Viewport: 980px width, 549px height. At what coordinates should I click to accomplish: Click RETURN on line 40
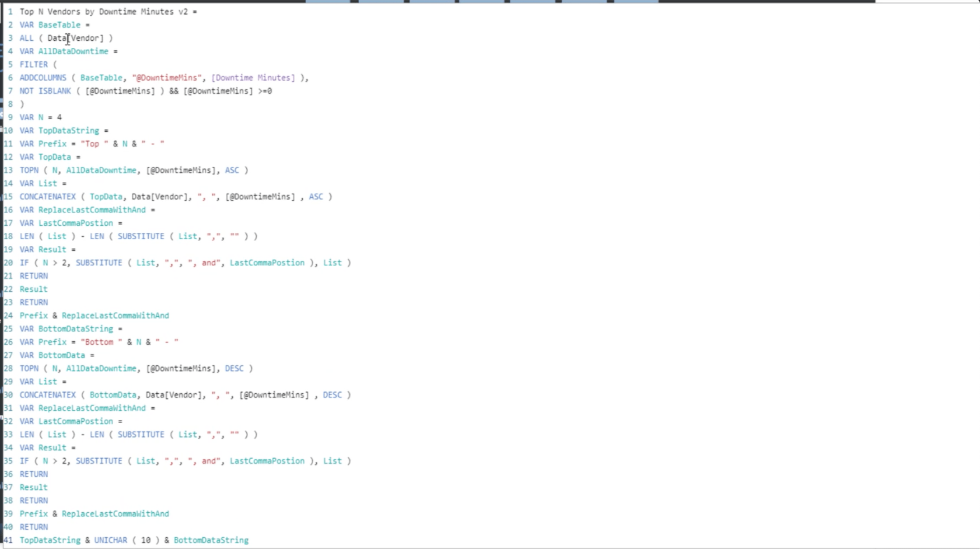tap(34, 527)
